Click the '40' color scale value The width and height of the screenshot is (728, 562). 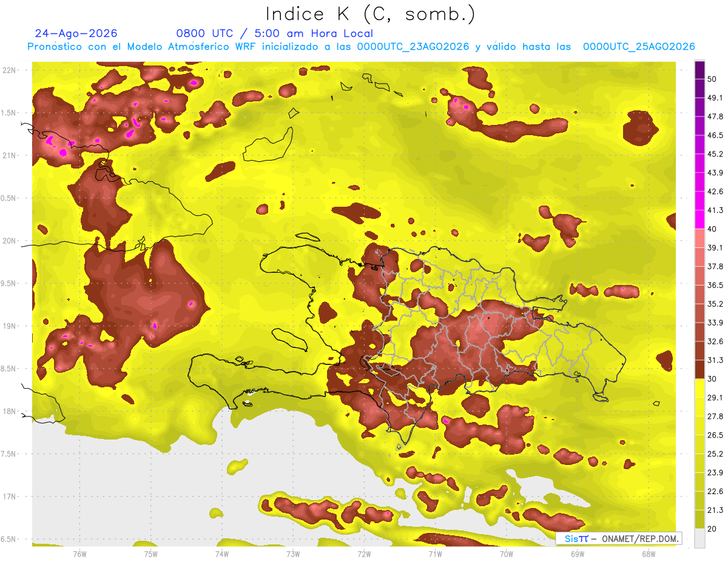point(712,229)
